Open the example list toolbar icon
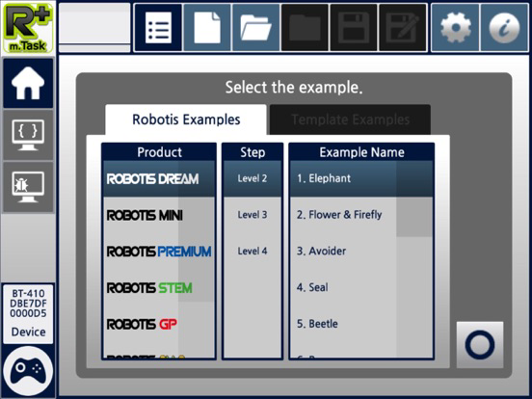This screenshot has height=399, width=532. pyautogui.click(x=158, y=28)
